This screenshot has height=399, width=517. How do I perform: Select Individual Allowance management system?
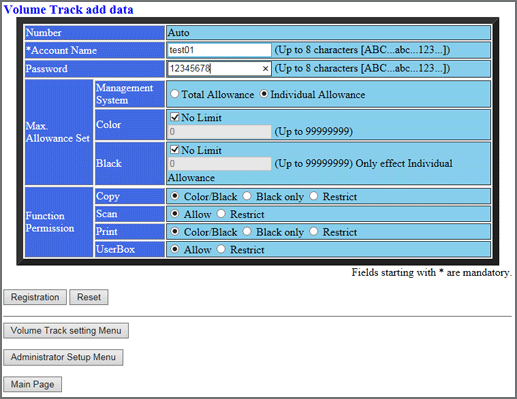264,94
